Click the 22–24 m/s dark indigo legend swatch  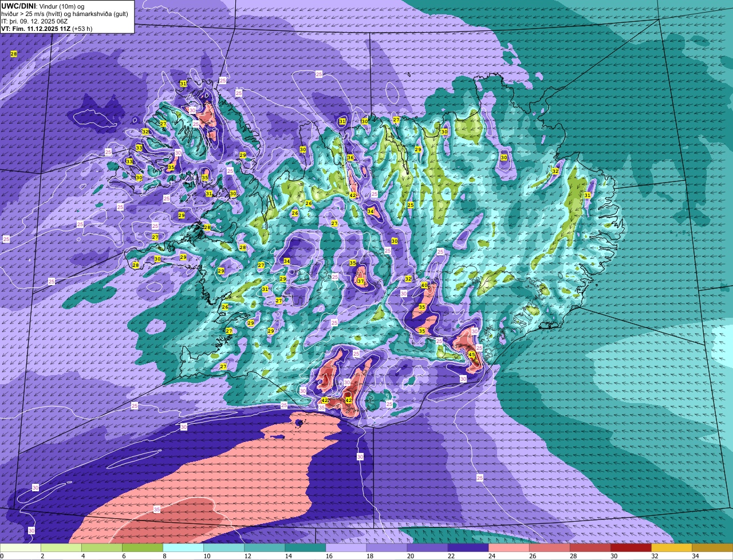(468, 548)
